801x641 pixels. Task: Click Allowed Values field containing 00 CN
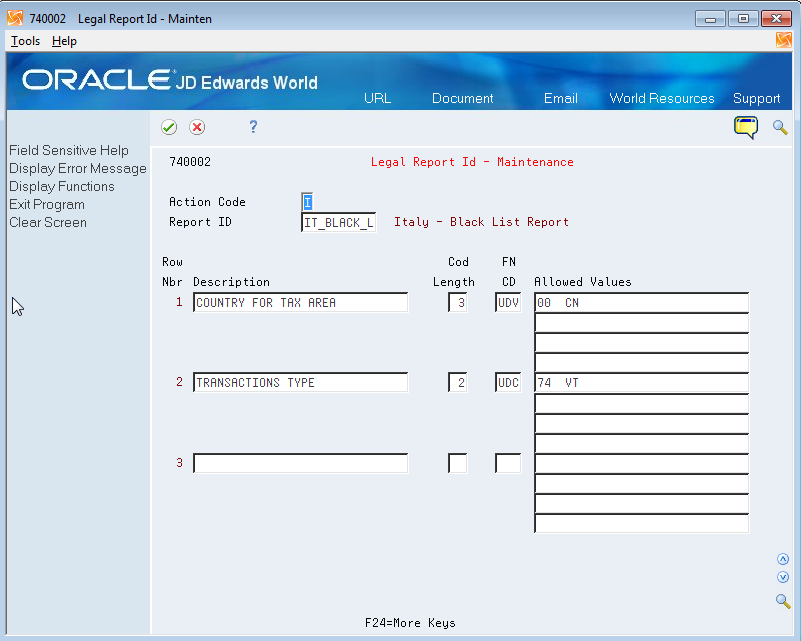click(x=642, y=302)
